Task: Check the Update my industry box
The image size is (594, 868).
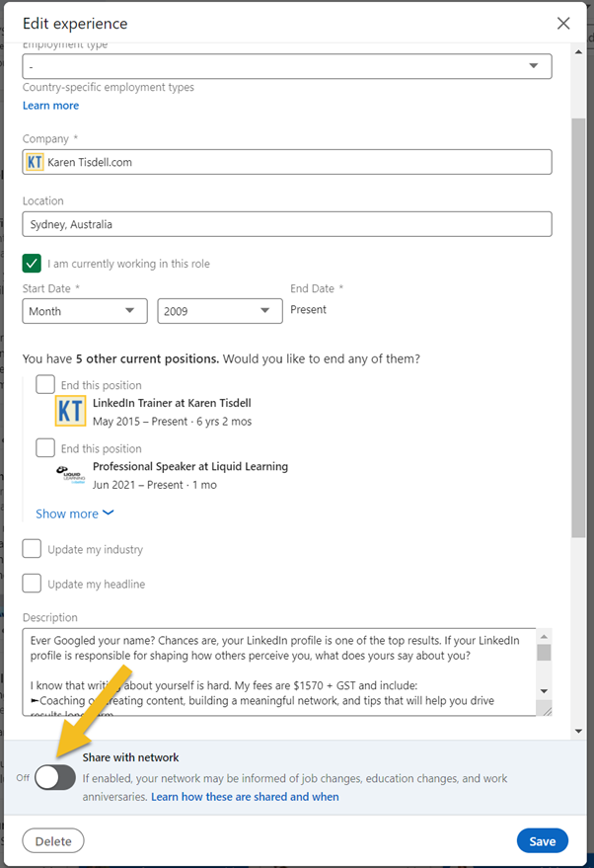Action: pos(33,549)
